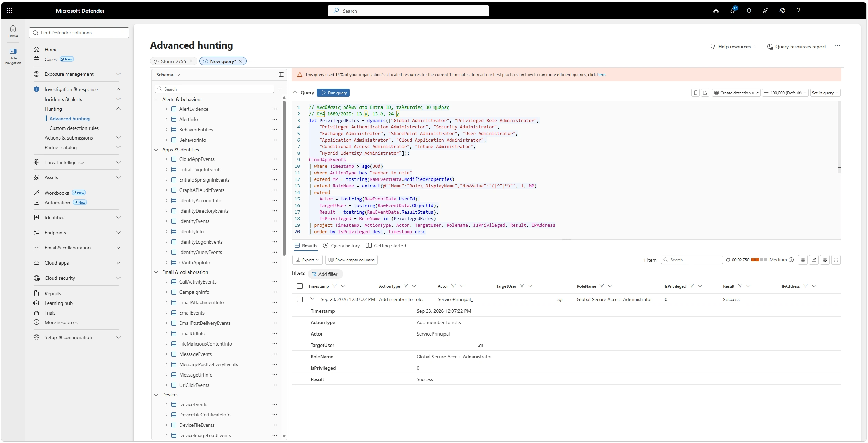The image size is (868, 443).
Task: Click the Find Defender solutions search box
Action: (x=79, y=33)
